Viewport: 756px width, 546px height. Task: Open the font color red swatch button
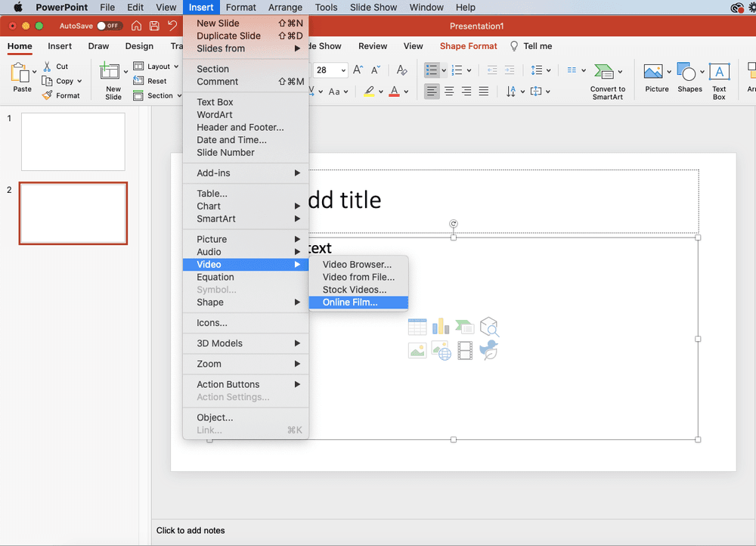pos(394,92)
